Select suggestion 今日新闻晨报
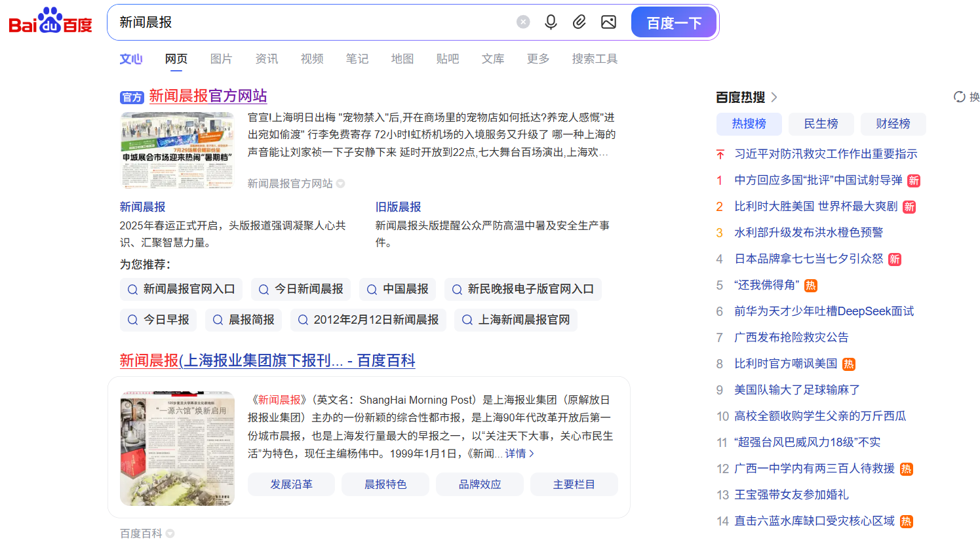The height and width of the screenshot is (540, 980). point(301,289)
